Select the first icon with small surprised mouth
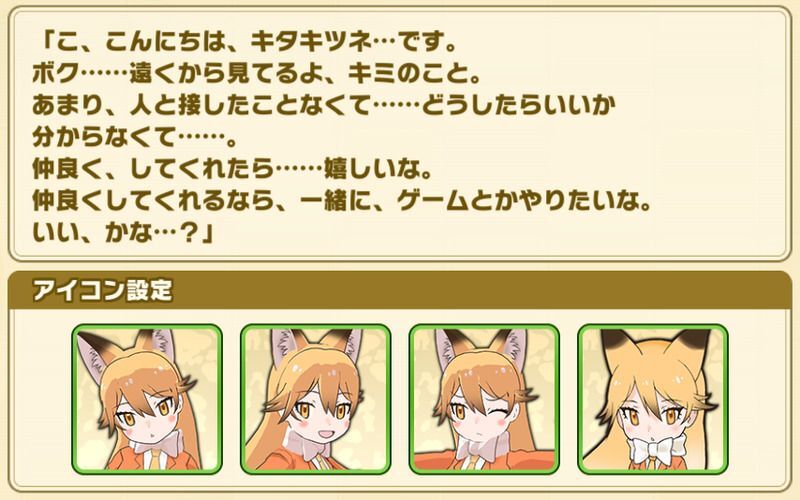Image resolution: width=800 pixels, height=500 pixels. coord(147,399)
